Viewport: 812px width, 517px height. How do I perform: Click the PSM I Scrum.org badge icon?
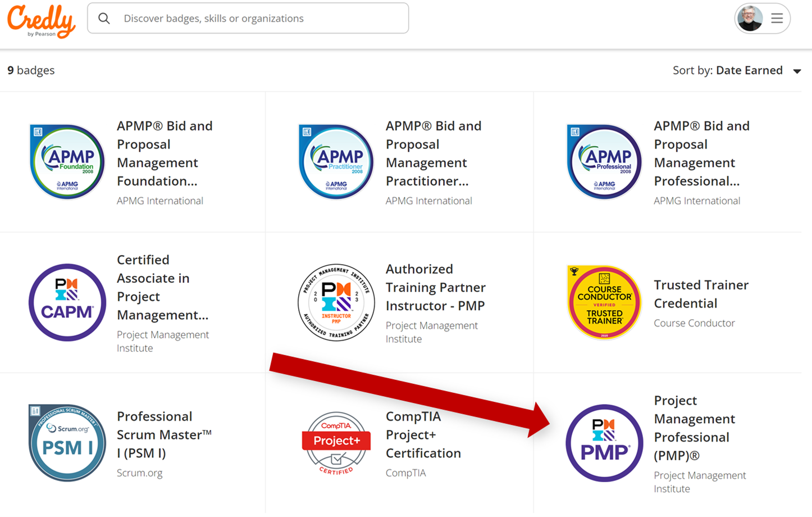67,443
